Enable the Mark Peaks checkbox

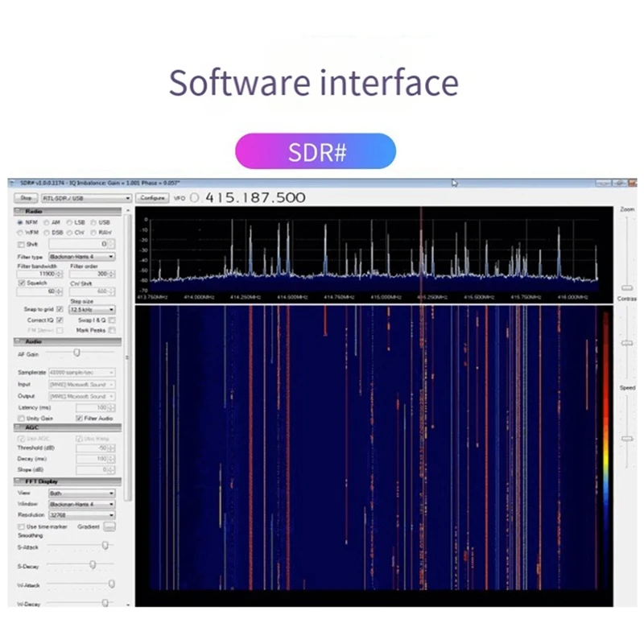[x=110, y=330]
